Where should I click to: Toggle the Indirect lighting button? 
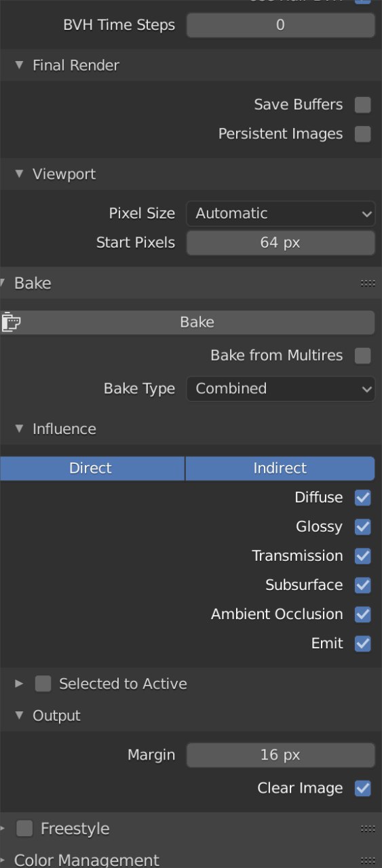(x=280, y=468)
